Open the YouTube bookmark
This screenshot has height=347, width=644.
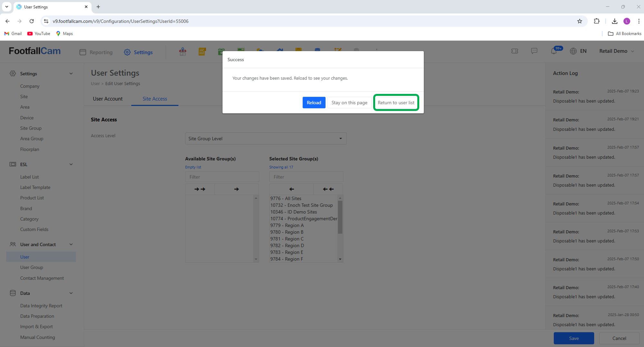[39, 33]
